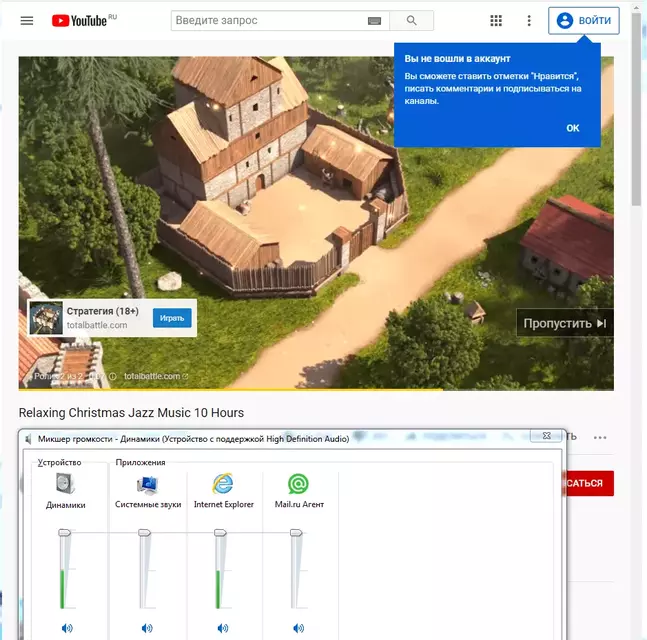647x640 pixels.
Task: Click the ad info icon beside the ad timer
Action: tap(112, 376)
